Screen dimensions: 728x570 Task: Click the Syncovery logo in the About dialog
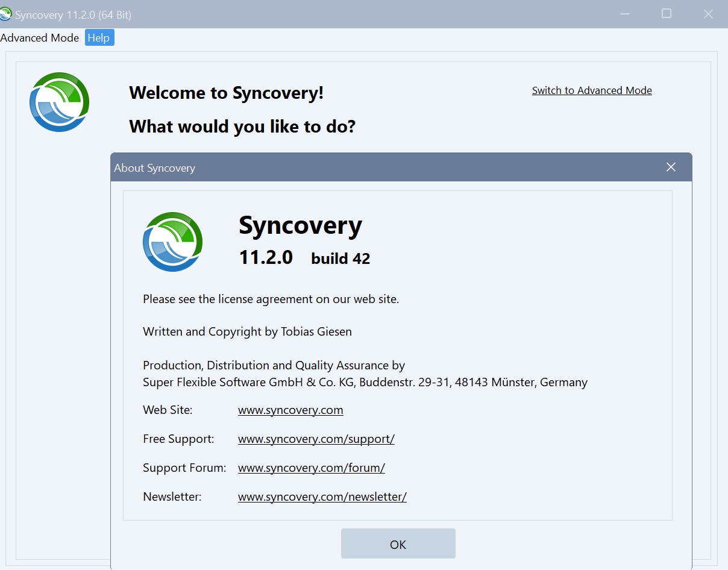(x=173, y=242)
